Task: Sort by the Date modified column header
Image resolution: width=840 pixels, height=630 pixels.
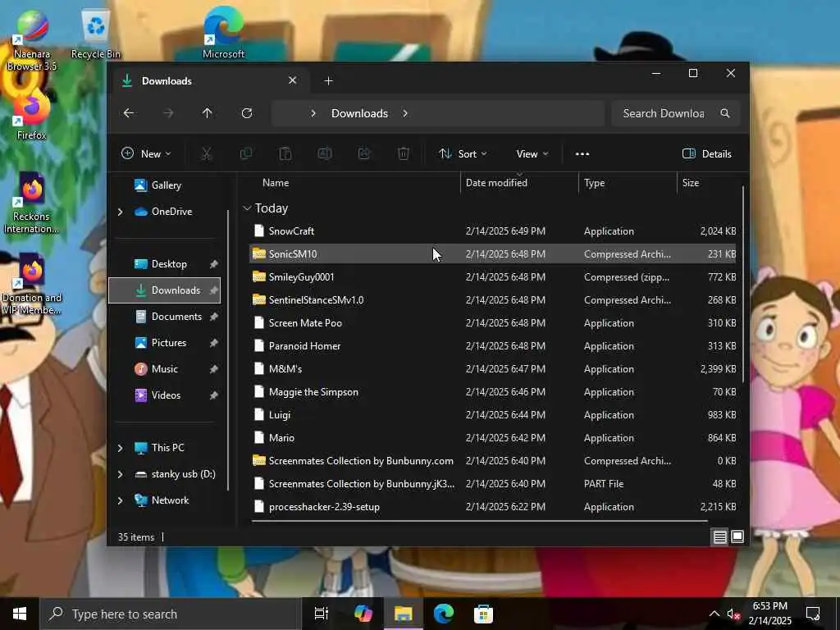Action: click(x=496, y=183)
